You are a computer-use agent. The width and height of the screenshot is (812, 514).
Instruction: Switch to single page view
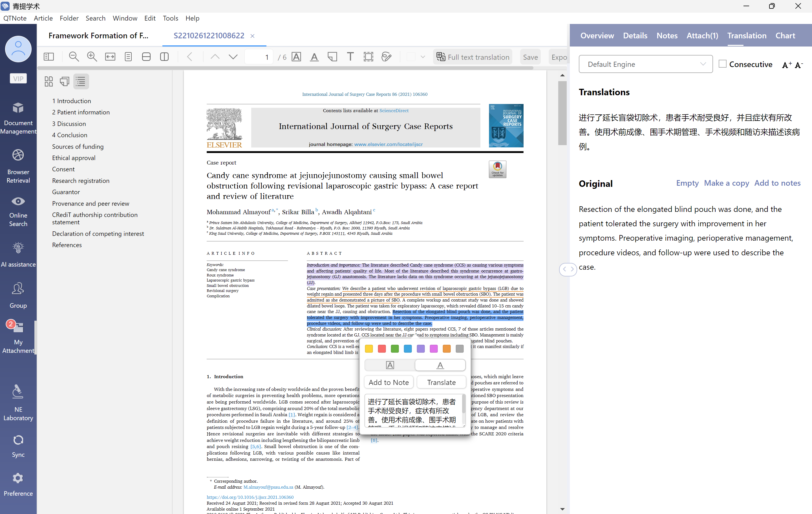click(128, 57)
